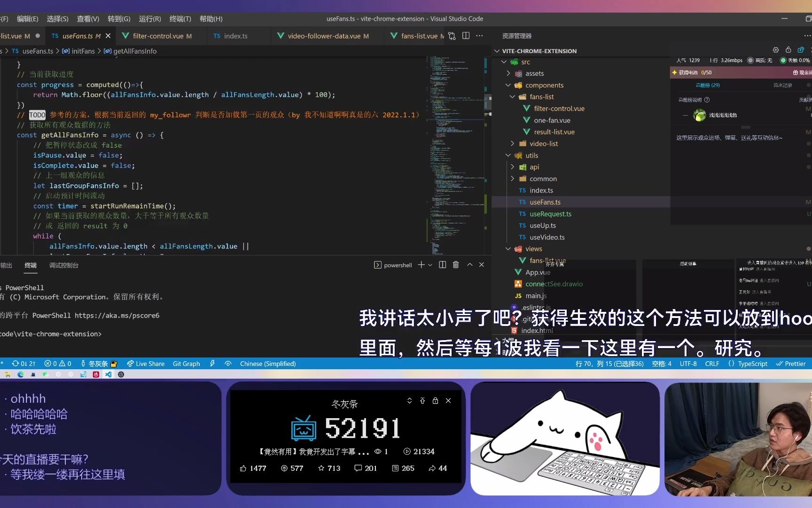The width and height of the screenshot is (812, 508).
Task: Kill terminal with trash icon
Action: pyautogui.click(x=456, y=265)
